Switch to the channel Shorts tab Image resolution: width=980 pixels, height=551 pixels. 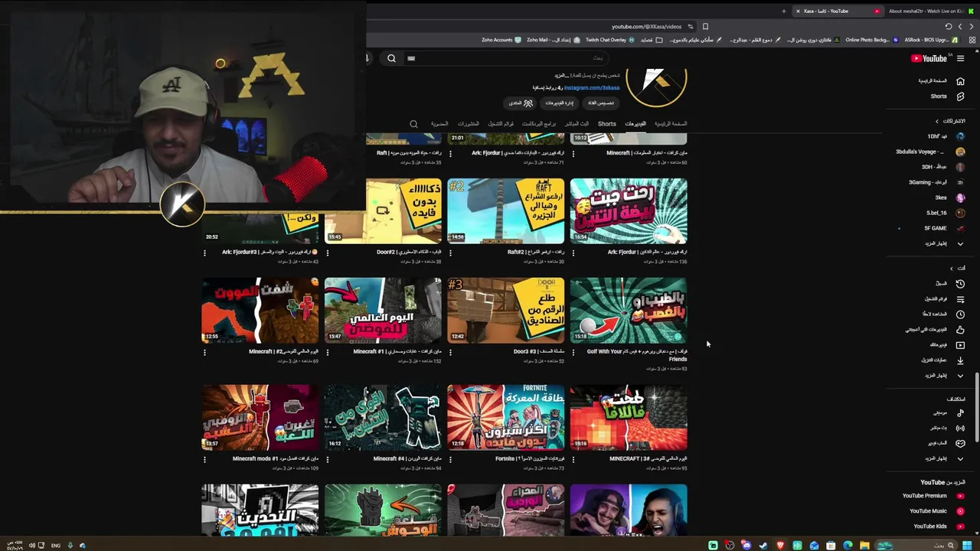607,124
